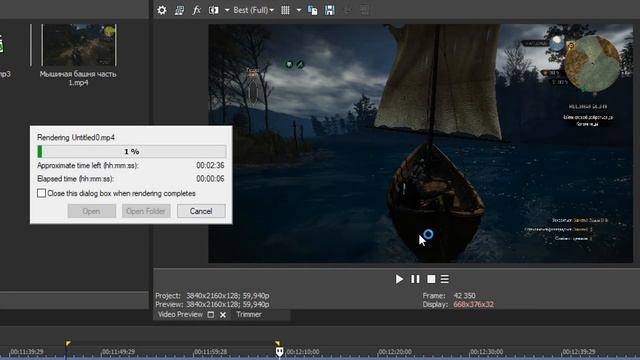Toggle Split Screen View icon
This screenshot has height=360, width=640.
(213, 10)
